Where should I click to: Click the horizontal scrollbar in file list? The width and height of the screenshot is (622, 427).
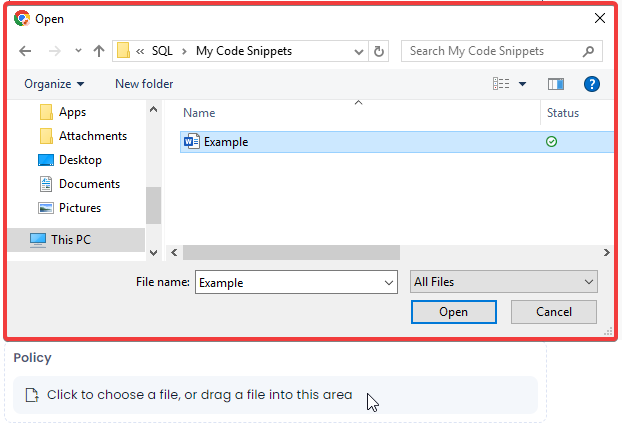click(x=291, y=252)
